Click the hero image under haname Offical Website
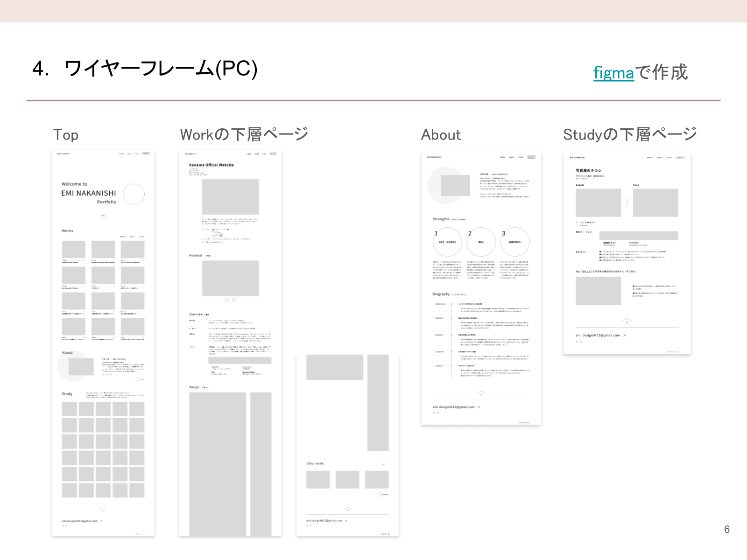The width and height of the screenshot is (747, 560). 230,197
